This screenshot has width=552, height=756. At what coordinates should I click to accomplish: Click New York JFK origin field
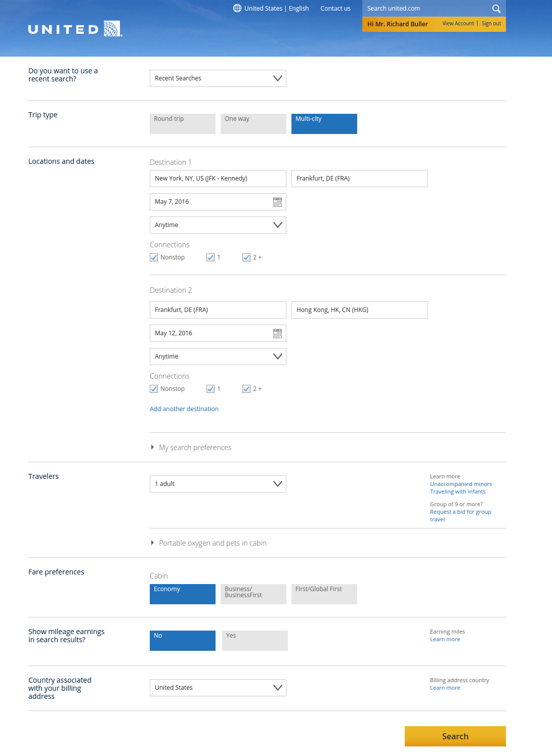[218, 179]
